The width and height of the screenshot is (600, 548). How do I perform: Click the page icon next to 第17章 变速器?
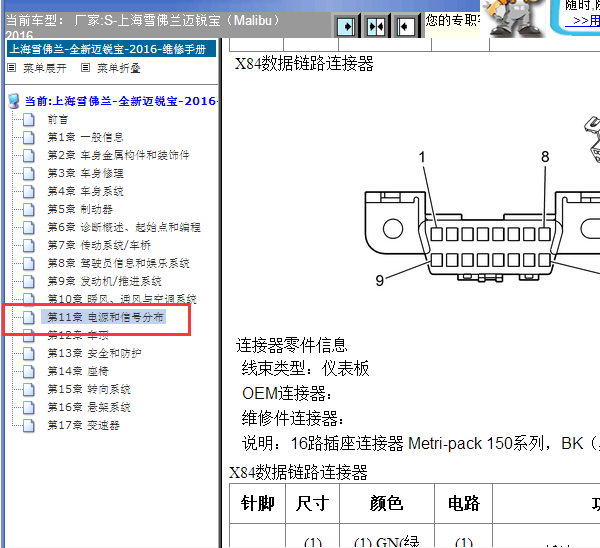coord(29,425)
